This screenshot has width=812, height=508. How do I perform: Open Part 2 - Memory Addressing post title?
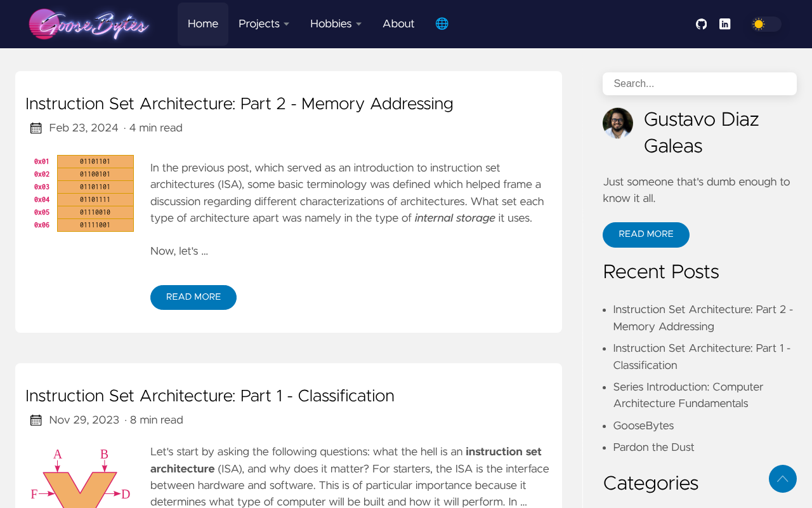tap(239, 104)
